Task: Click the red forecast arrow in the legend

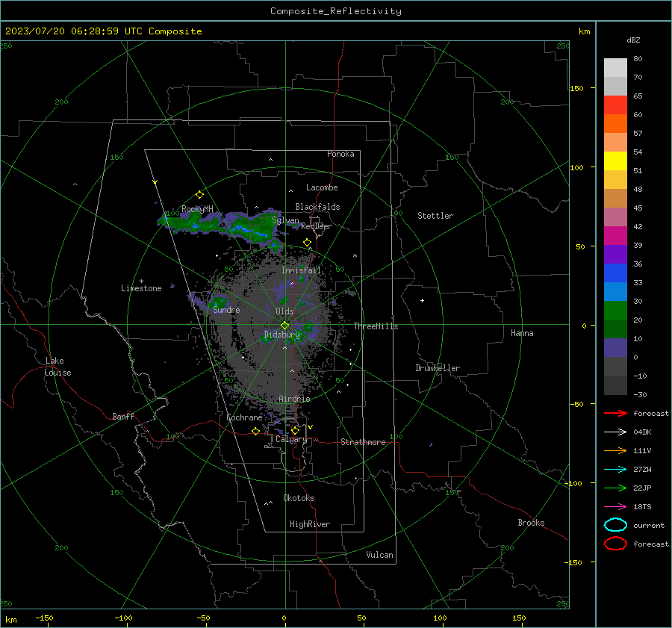Action: (x=615, y=413)
